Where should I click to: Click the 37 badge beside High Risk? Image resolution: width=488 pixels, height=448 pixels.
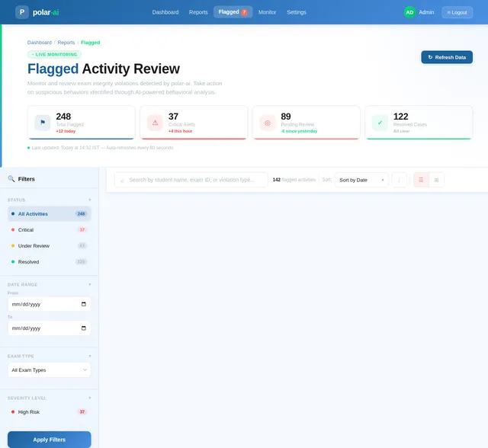tap(82, 412)
